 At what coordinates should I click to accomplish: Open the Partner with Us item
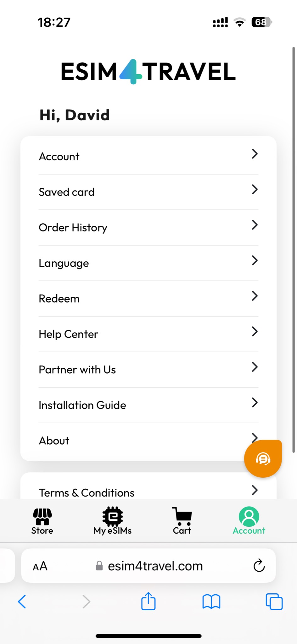(x=77, y=369)
